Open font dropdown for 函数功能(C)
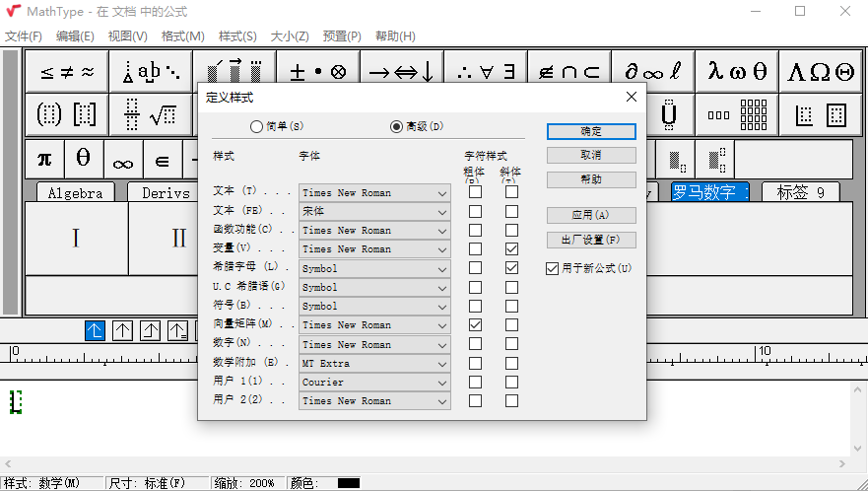The image size is (868, 491). tap(374, 230)
